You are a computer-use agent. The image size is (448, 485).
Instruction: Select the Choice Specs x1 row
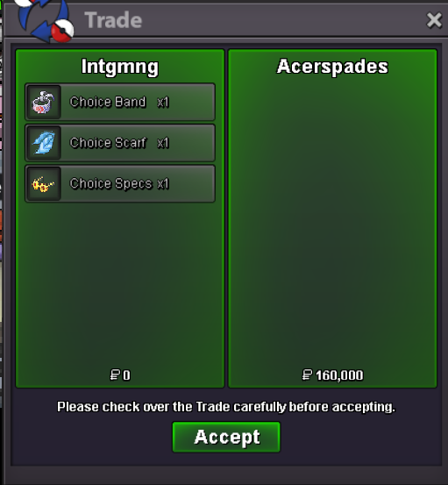point(120,184)
